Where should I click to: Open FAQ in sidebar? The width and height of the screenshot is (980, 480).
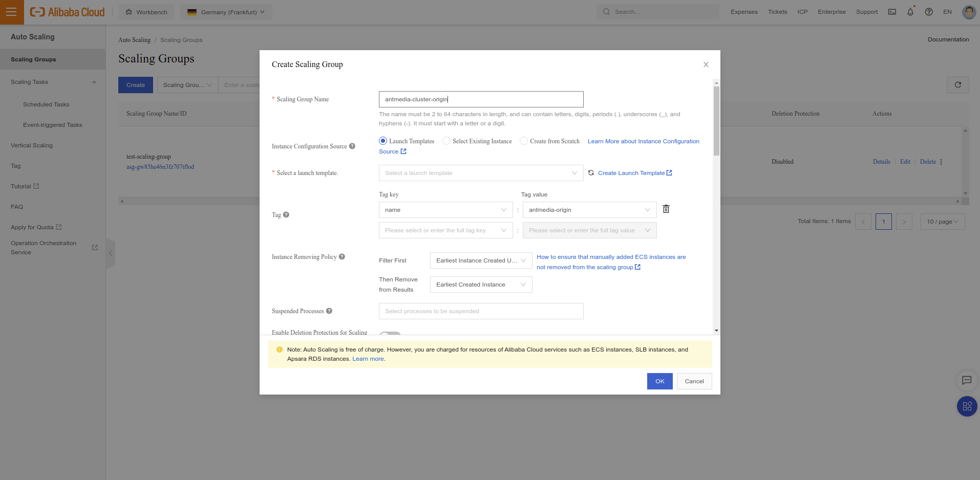tap(17, 207)
